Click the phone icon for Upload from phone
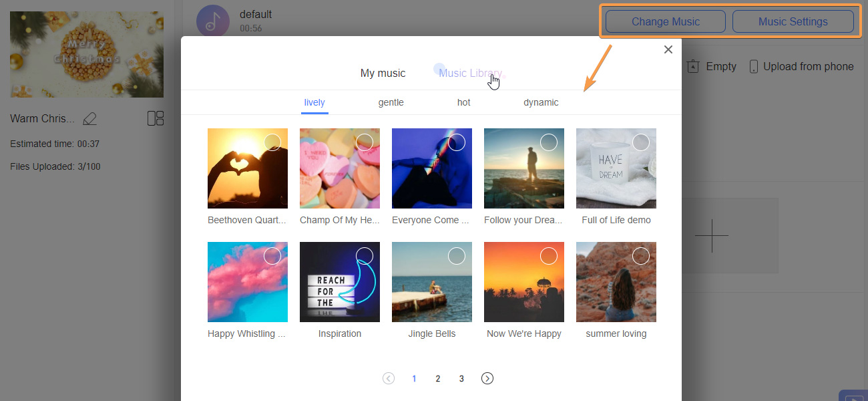The image size is (868, 401). tap(753, 66)
